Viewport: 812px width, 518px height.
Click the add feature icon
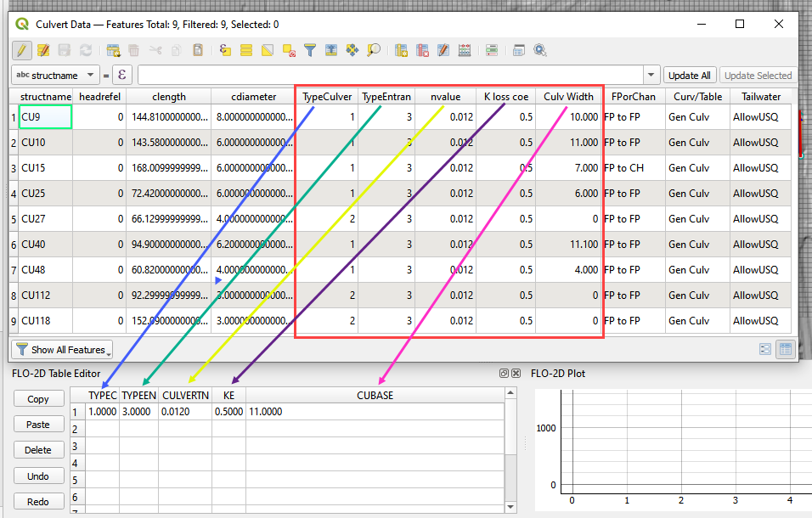113,51
